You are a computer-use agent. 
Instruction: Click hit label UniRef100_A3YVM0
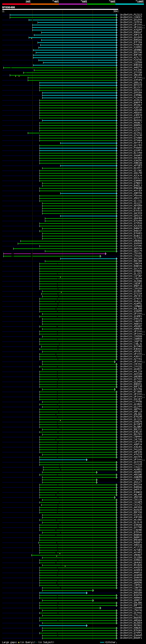pyautogui.click(x=131, y=246)
